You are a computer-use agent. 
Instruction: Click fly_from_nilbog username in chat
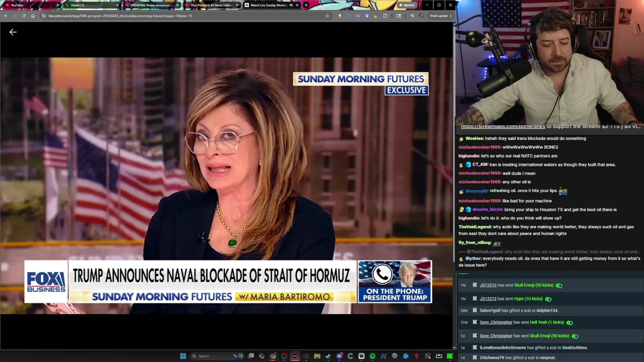click(x=474, y=243)
